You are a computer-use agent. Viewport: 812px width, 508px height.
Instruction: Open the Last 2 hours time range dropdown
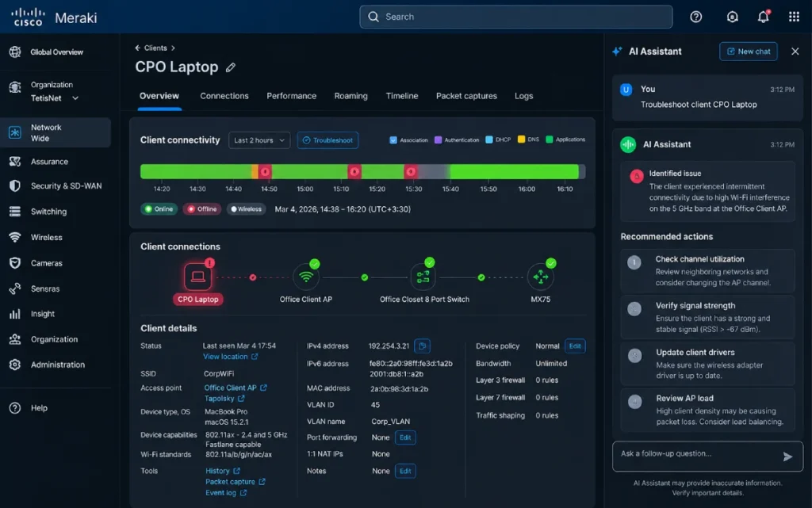(x=259, y=140)
